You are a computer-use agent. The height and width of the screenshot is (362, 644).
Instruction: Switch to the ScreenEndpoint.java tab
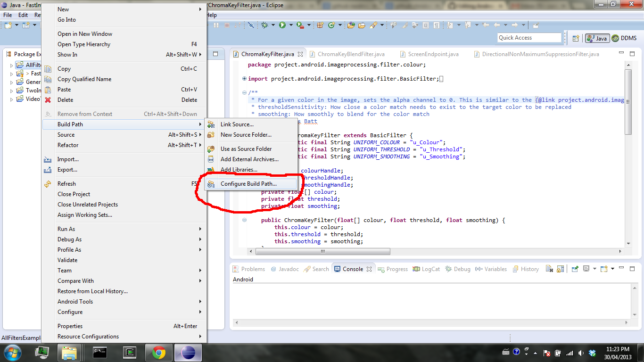click(x=429, y=54)
